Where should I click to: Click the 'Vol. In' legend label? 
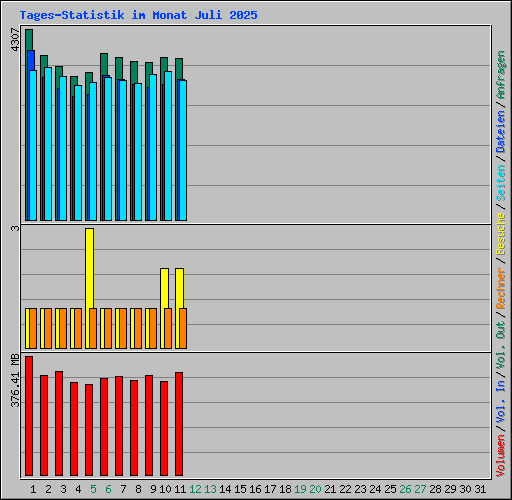(501, 402)
